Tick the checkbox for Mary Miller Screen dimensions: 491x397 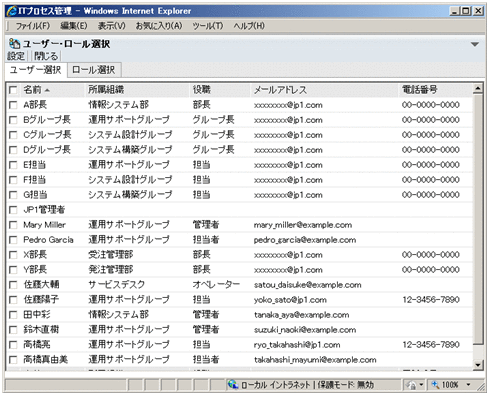tap(13, 225)
